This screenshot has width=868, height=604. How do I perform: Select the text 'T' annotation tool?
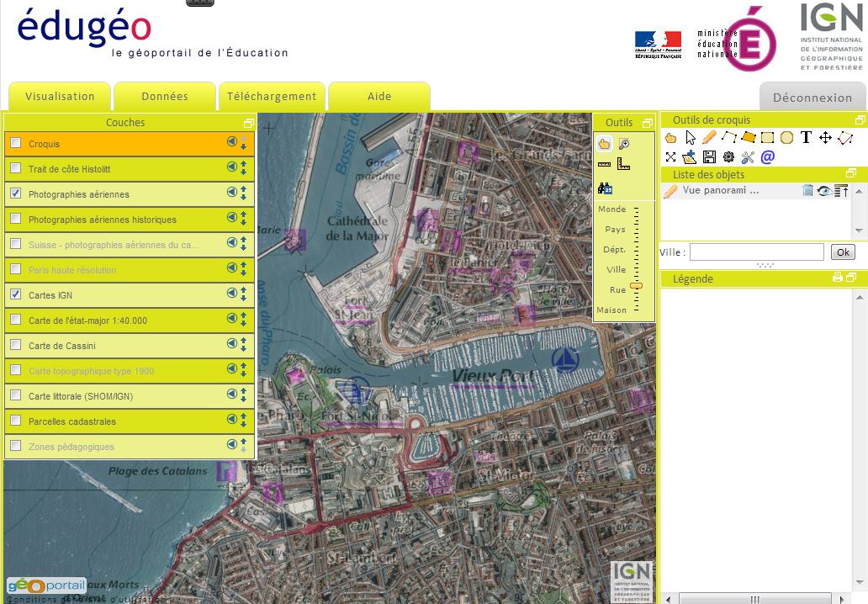(806, 137)
